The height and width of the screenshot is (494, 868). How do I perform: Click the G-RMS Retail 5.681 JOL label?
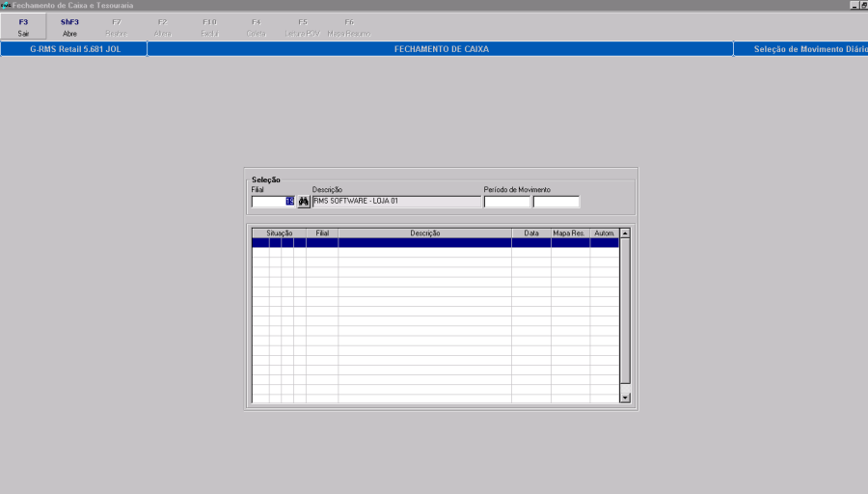[75, 49]
